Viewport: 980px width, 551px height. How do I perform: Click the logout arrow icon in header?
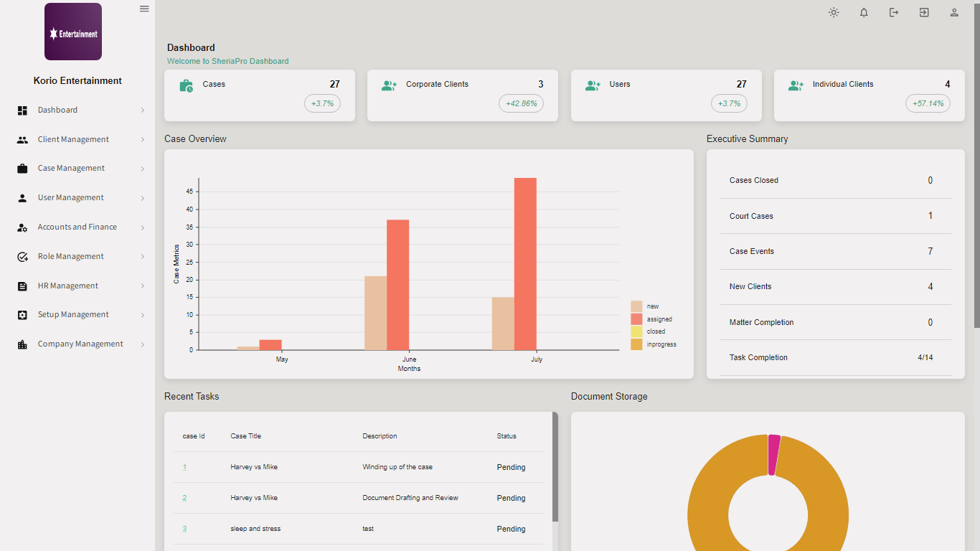click(894, 12)
